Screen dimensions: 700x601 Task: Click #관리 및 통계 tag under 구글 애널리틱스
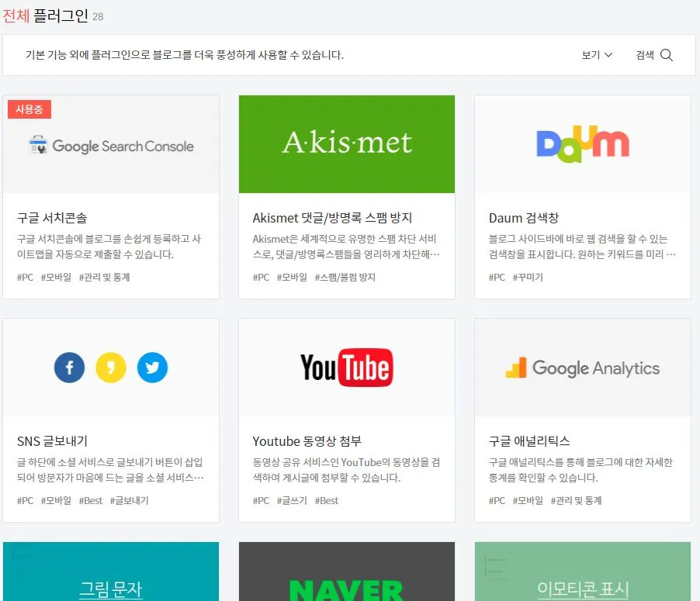coord(577,501)
